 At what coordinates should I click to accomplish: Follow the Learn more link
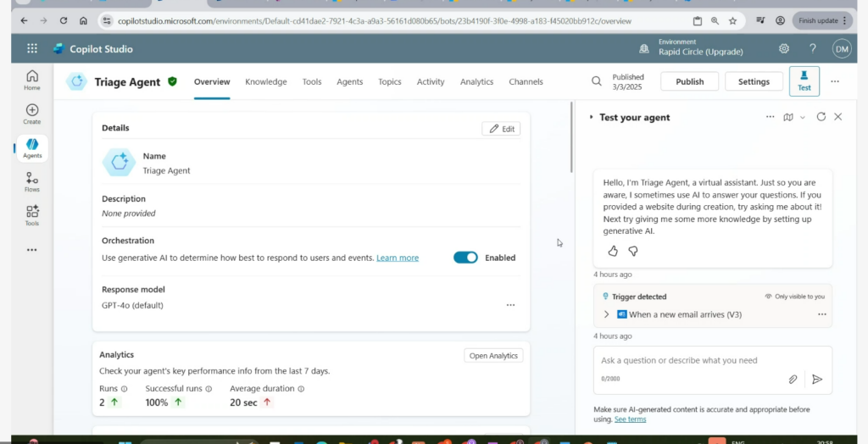point(398,258)
